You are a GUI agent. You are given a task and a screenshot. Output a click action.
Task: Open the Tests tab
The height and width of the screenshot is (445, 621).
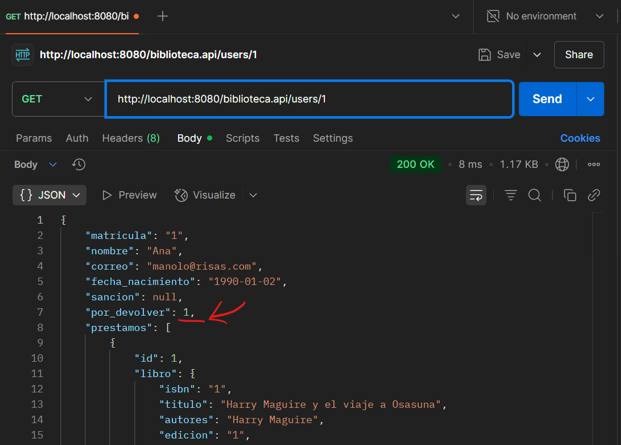pos(286,138)
